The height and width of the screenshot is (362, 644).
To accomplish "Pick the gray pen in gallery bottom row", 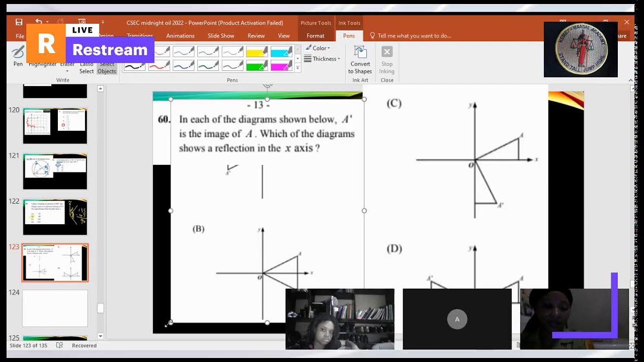I will click(x=232, y=65).
